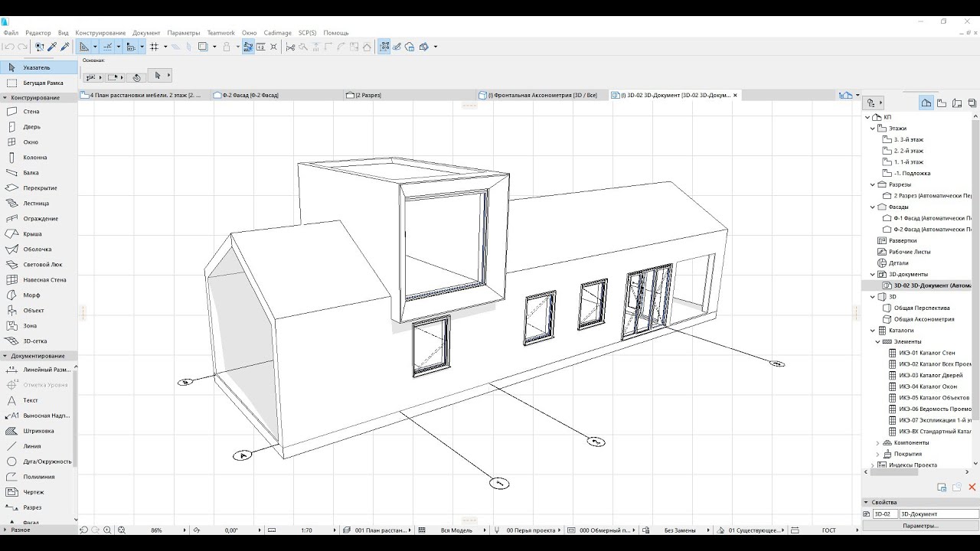Viewport: 980px width, 551px height.
Task: Select the Крыша roof tool
Action: coord(38,234)
